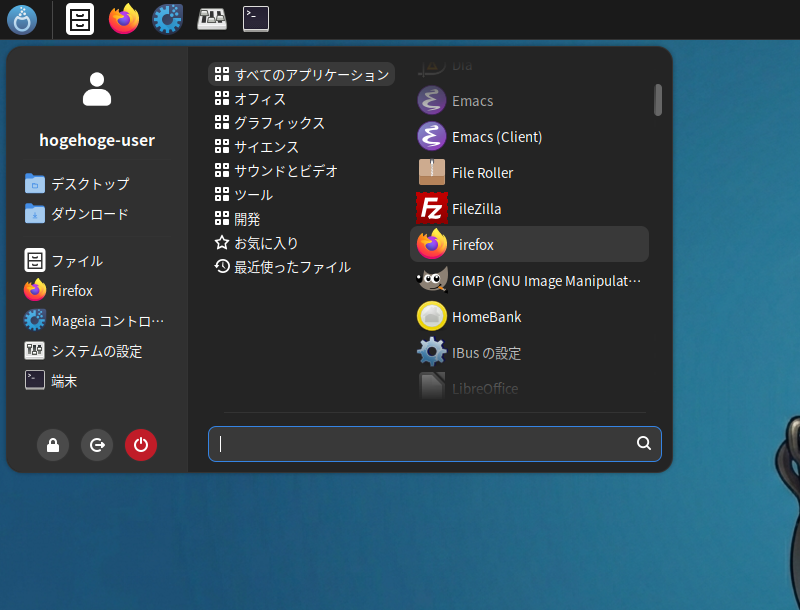Open ファイル in the favorites sidebar

coord(64,261)
